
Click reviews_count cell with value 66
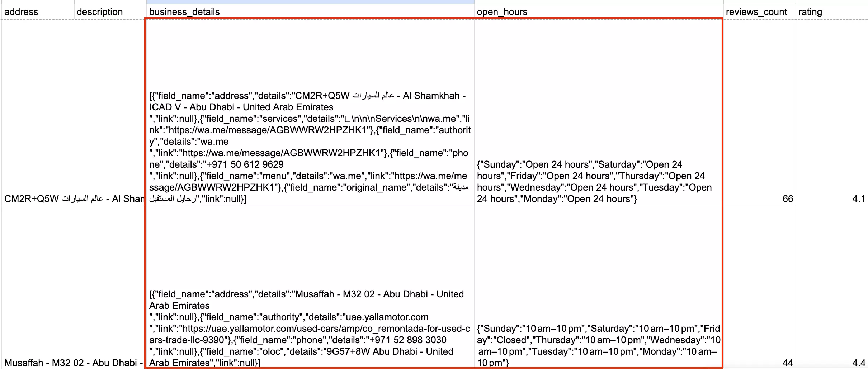(x=760, y=112)
